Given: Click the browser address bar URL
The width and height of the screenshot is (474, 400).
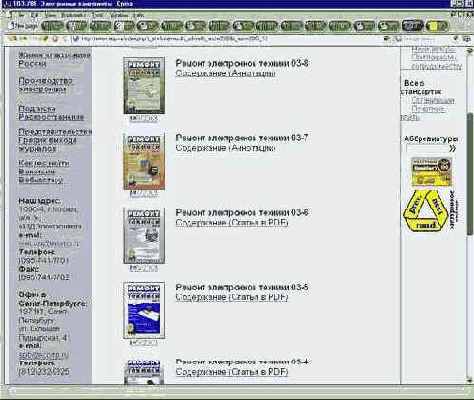Looking at the screenshot, I should [173, 39].
